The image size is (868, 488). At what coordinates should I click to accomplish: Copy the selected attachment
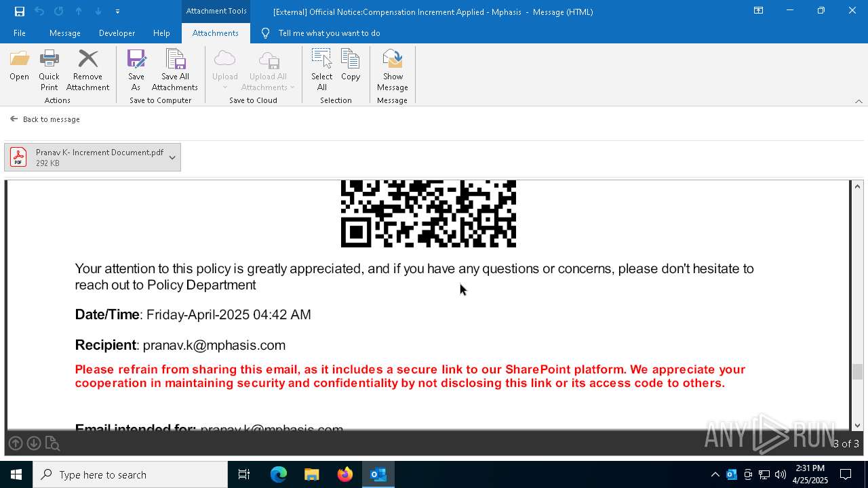[351, 66]
